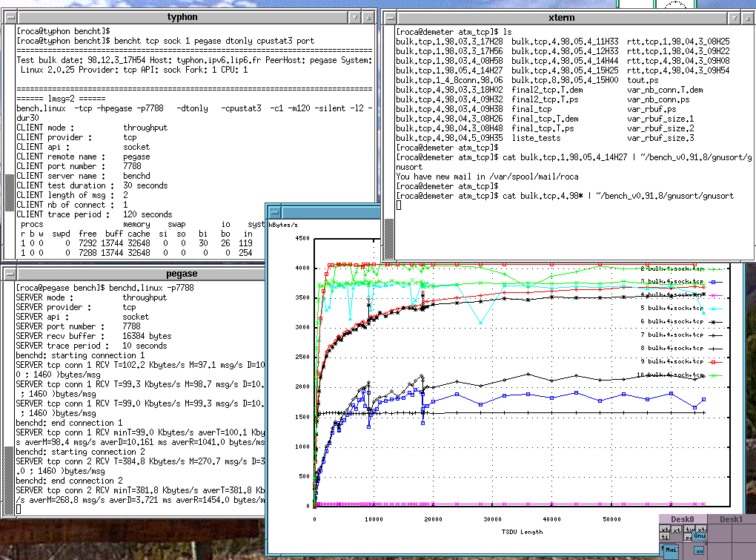Image resolution: width=756 pixels, height=560 pixels.
Task: Open the xterm window menu button
Action: pos(390,18)
